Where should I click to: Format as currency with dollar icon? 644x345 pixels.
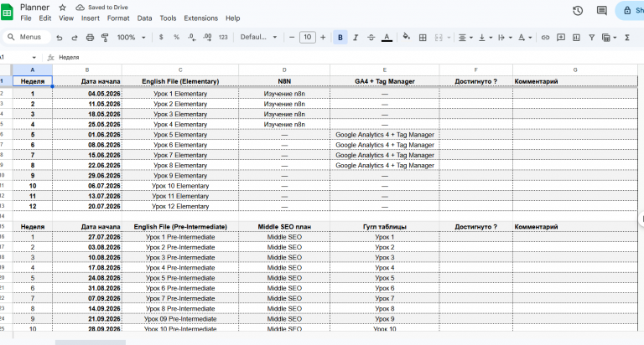[161, 38]
